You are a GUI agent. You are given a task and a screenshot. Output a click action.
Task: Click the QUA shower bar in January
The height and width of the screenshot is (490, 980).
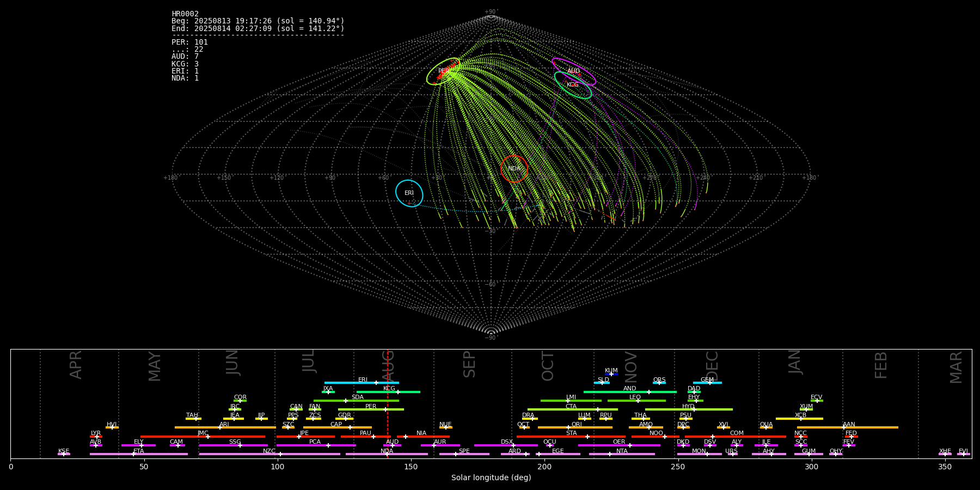[x=766, y=427]
